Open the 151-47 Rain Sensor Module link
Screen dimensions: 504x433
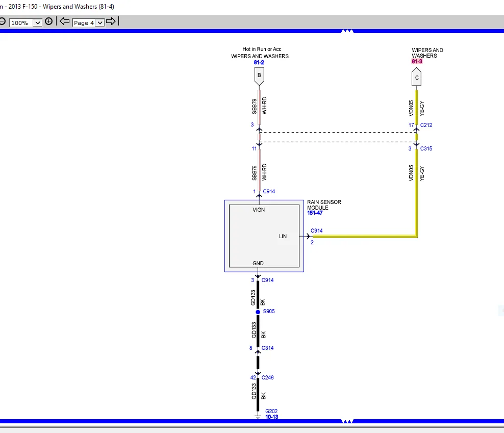tap(315, 213)
